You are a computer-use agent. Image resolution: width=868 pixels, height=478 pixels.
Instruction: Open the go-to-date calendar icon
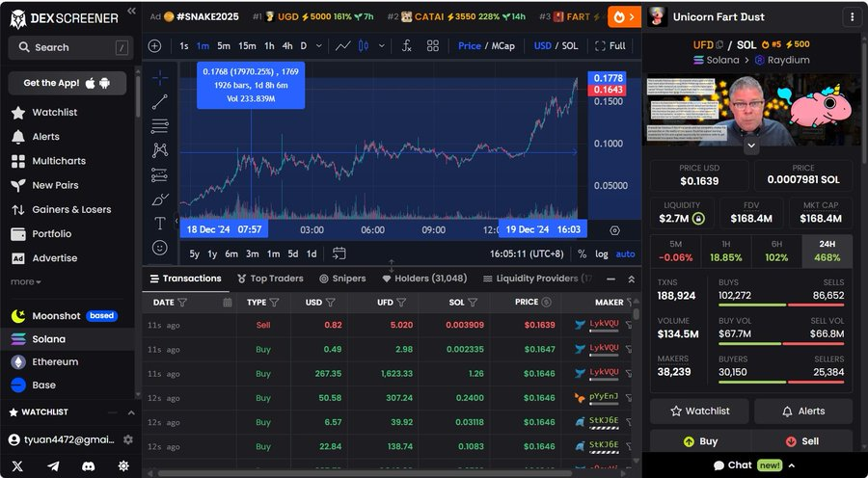(339, 253)
